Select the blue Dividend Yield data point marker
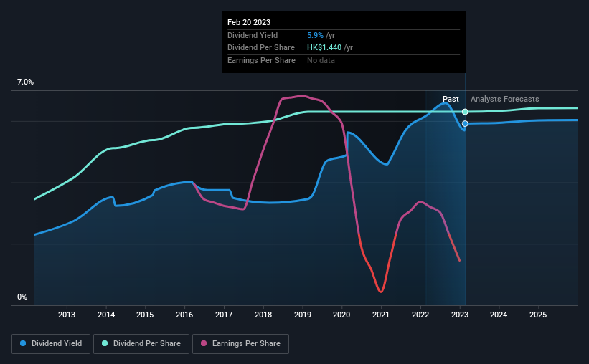The image size is (589, 364). (465, 124)
